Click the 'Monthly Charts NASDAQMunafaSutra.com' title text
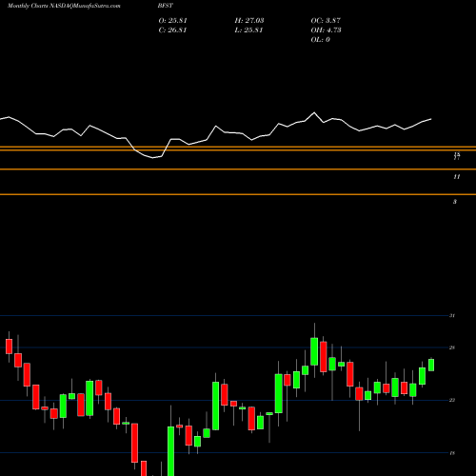Viewport: 476px width, 476px height. point(64,6)
